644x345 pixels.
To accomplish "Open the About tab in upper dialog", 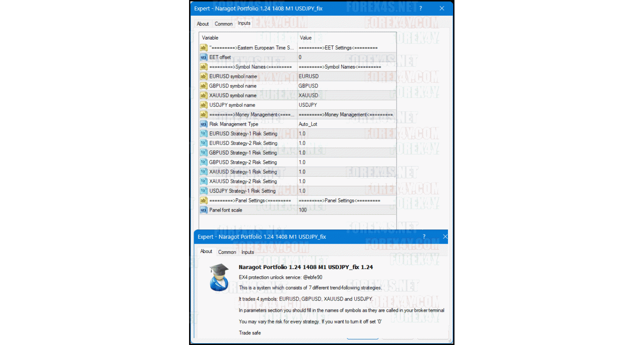I will [202, 24].
